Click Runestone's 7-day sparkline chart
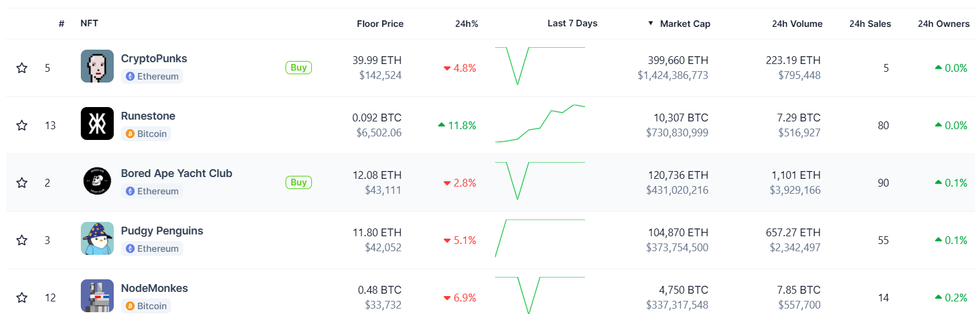 540,124
